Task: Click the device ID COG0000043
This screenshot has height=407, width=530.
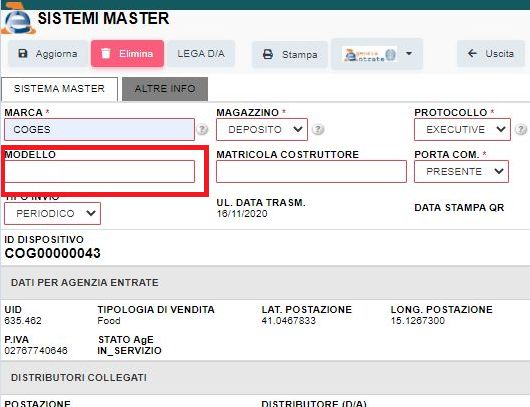Action: click(x=53, y=254)
